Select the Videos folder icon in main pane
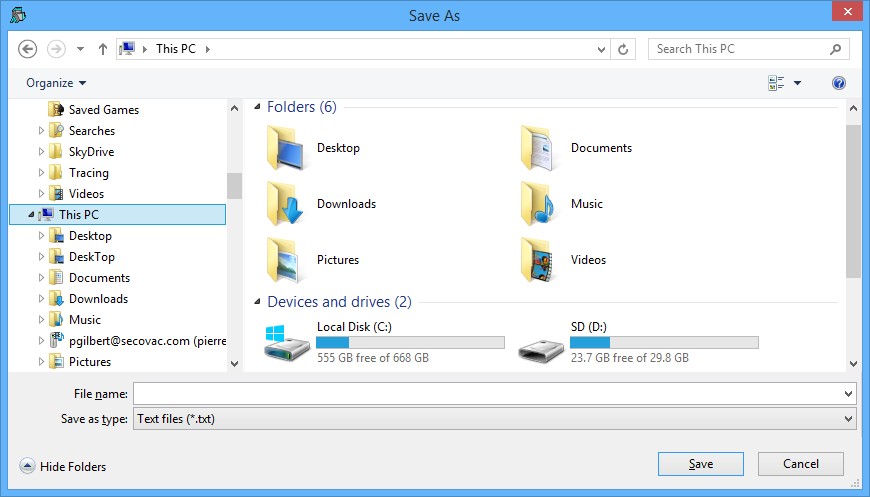Viewport: 870px width, 497px height. [x=537, y=260]
